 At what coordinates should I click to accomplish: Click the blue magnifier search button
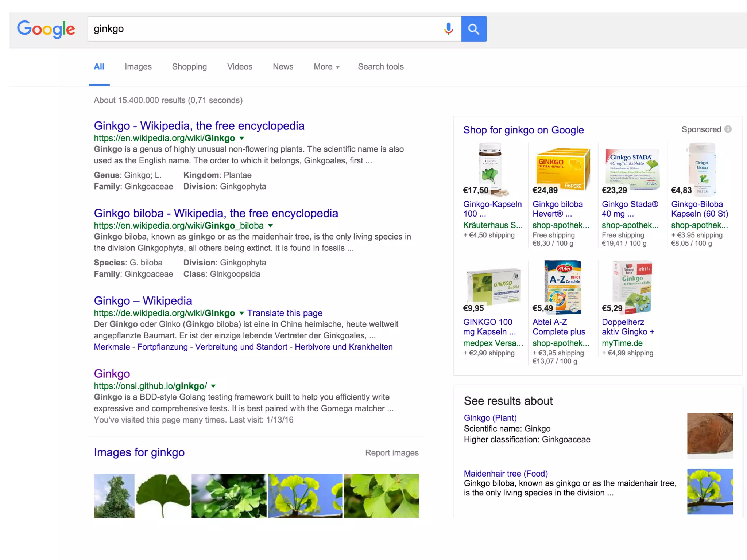[473, 29]
